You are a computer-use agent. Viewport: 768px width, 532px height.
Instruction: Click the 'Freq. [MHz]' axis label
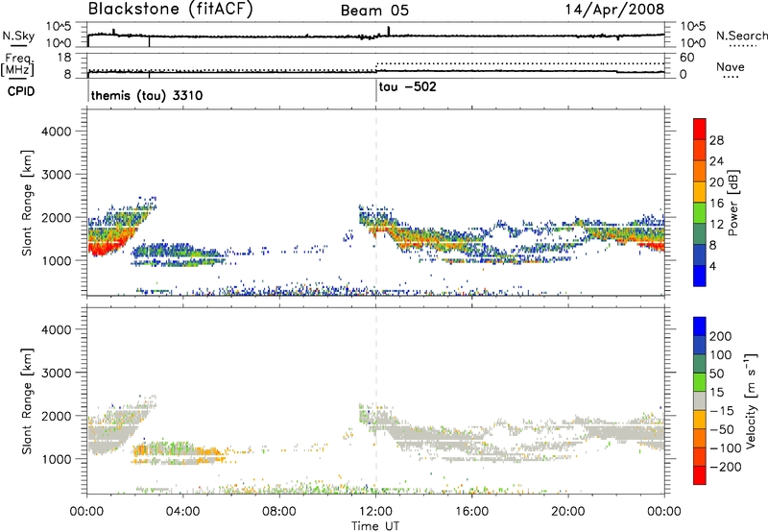pyautogui.click(x=17, y=64)
